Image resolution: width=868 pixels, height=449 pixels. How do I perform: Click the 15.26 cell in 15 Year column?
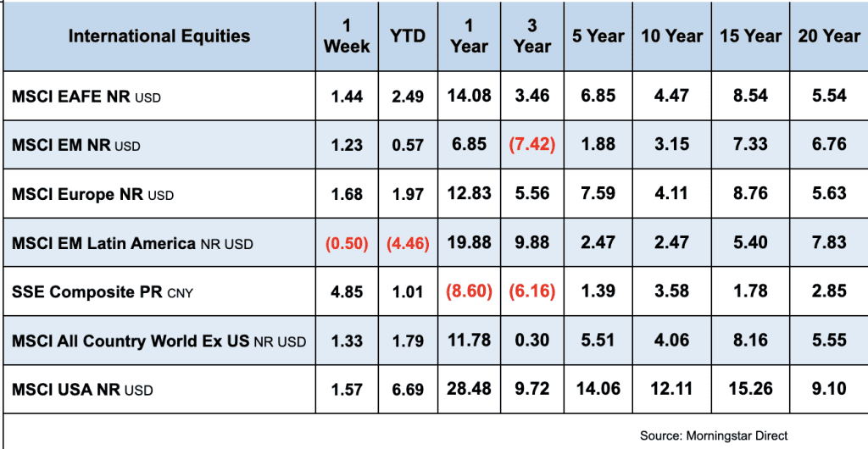(x=750, y=390)
